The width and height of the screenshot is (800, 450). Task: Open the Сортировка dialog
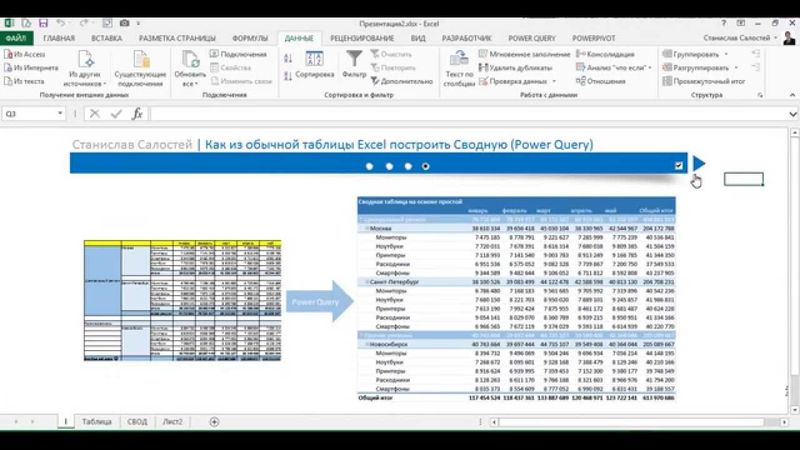coord(314,64)
